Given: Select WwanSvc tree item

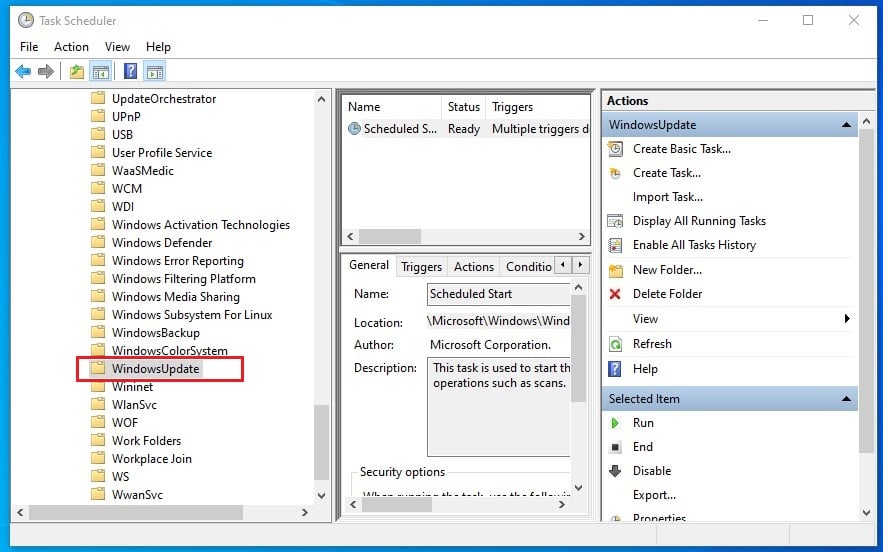Looking at the screenshot, I should tap(137, 495).
